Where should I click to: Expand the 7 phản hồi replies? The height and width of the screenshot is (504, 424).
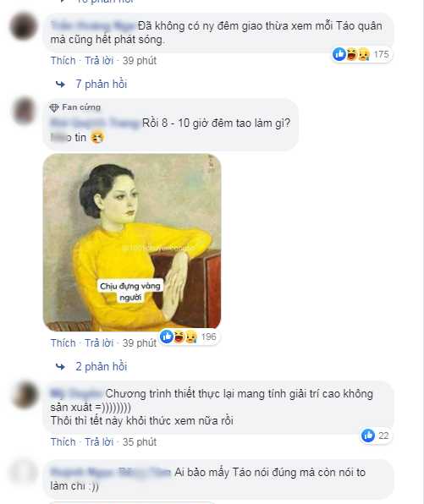[x=101, y=85]
